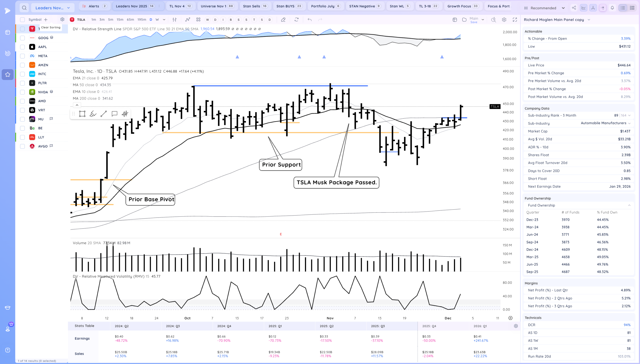Select the trend line drawing tool
This screenshot has height=364, width=640.
pyautogui.click(x=103, y=114)
